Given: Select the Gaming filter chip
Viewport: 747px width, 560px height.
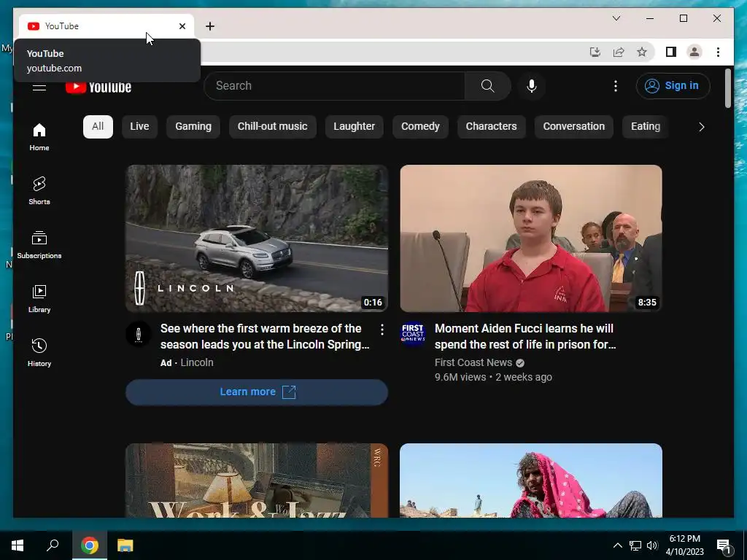Looking at the screenshot, I should pyautogui.click(x=193, y=126).
